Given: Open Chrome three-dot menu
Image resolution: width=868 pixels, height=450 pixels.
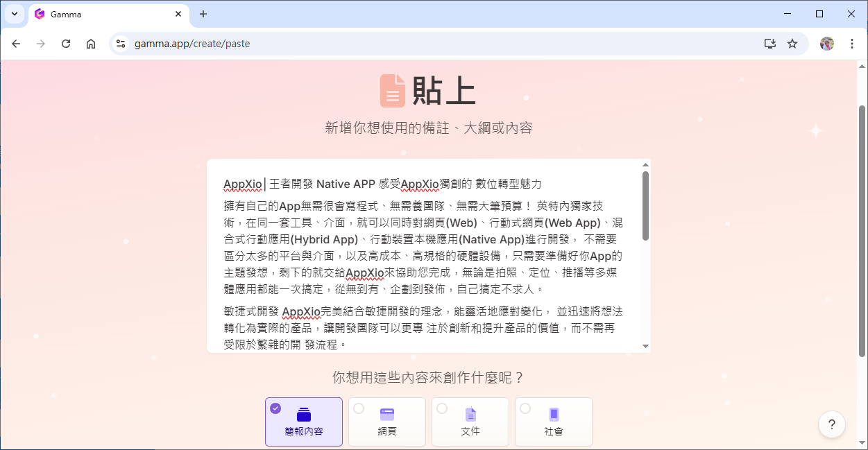Looking at the screenshot, I should [x=852, y=44].
